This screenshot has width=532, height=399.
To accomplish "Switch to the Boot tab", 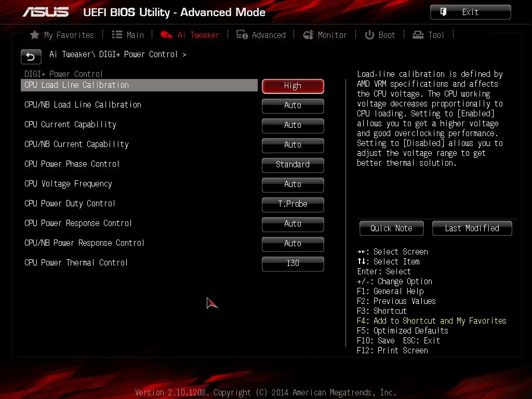I will (x=380, y=35).
